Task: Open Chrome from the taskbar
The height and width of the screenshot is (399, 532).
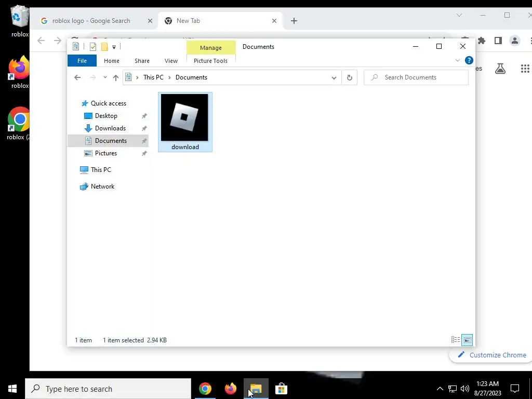Action: point(205,389)
